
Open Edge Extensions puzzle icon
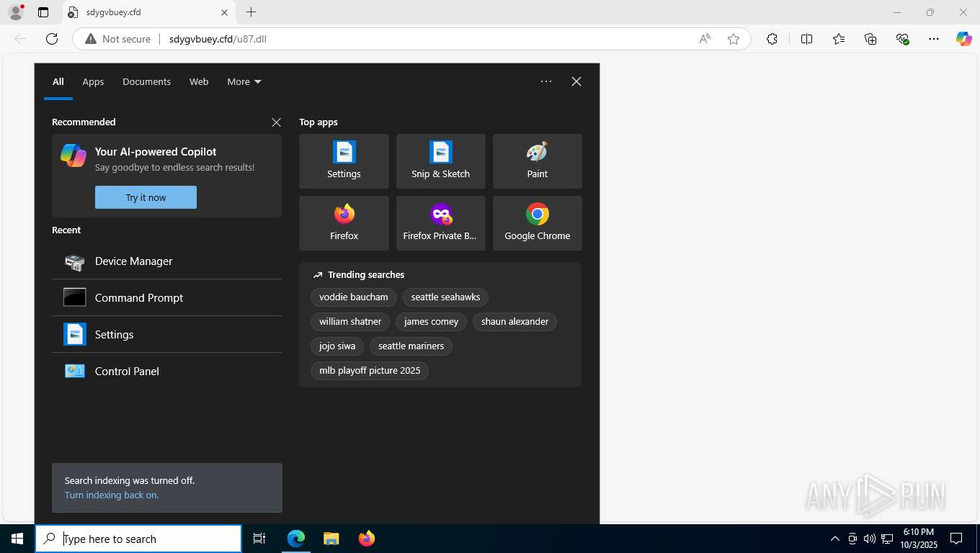point(772,39)
